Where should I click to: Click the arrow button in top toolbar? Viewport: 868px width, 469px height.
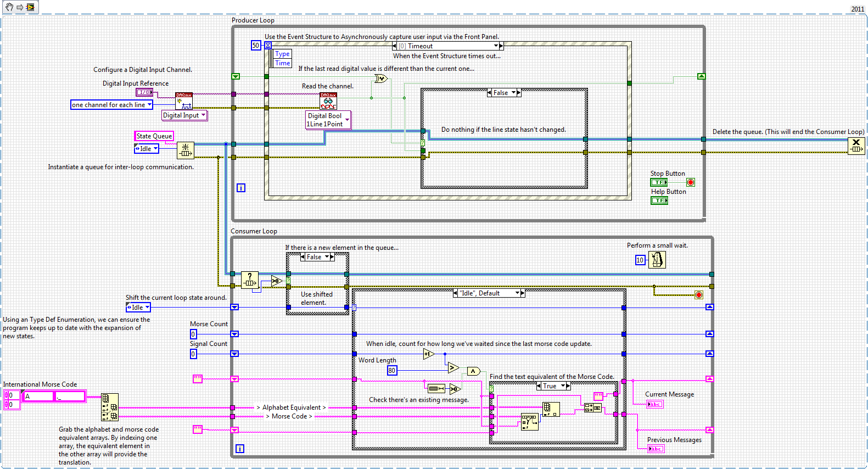[20, 7]
